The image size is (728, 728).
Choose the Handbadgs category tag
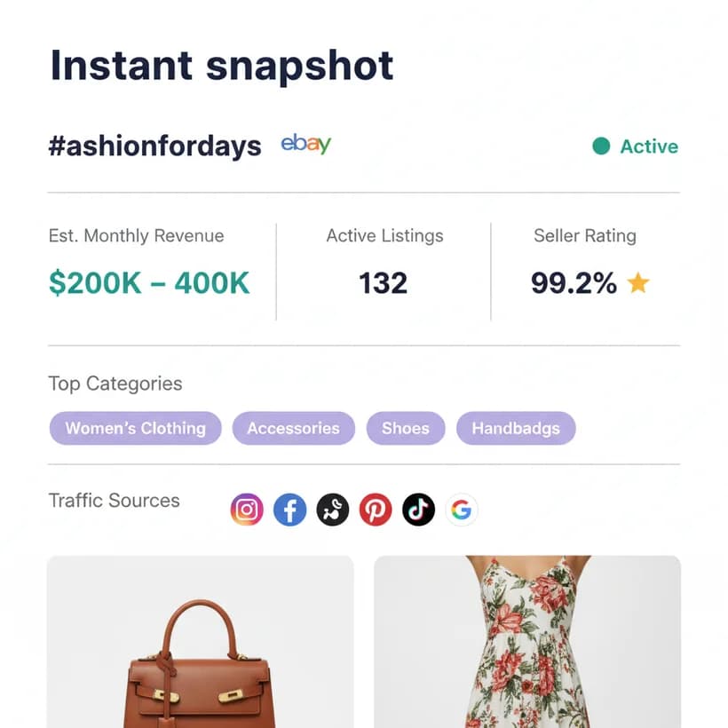click(x=516, y=428)
